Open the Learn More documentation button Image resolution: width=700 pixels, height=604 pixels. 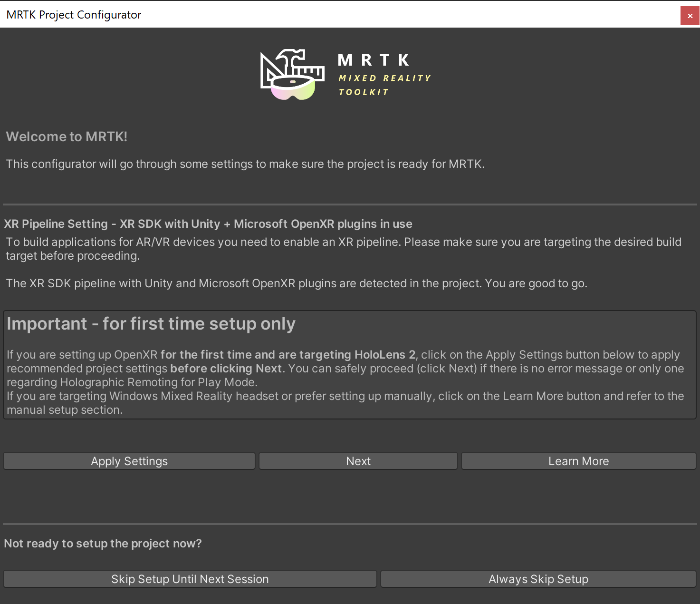579,461
